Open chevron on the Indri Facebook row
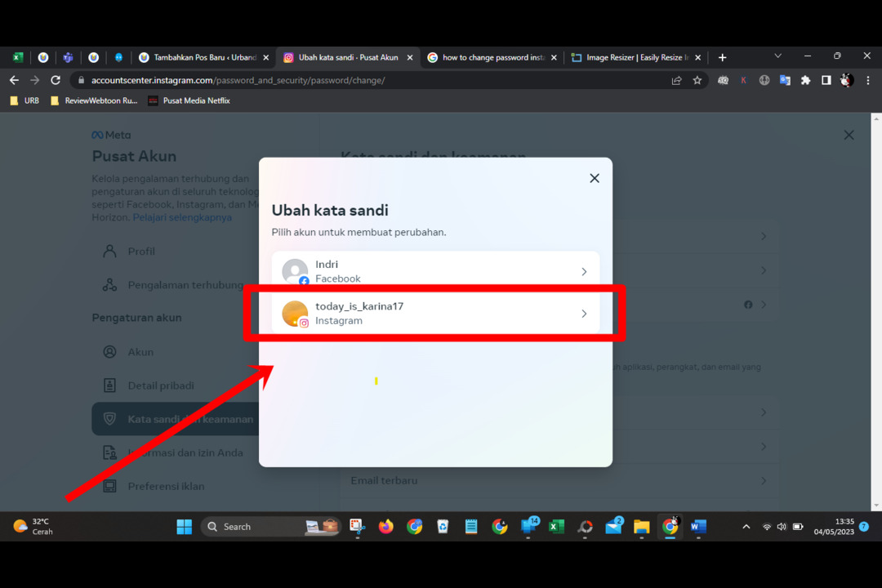The image size is (882, 588). click(584, 272)
